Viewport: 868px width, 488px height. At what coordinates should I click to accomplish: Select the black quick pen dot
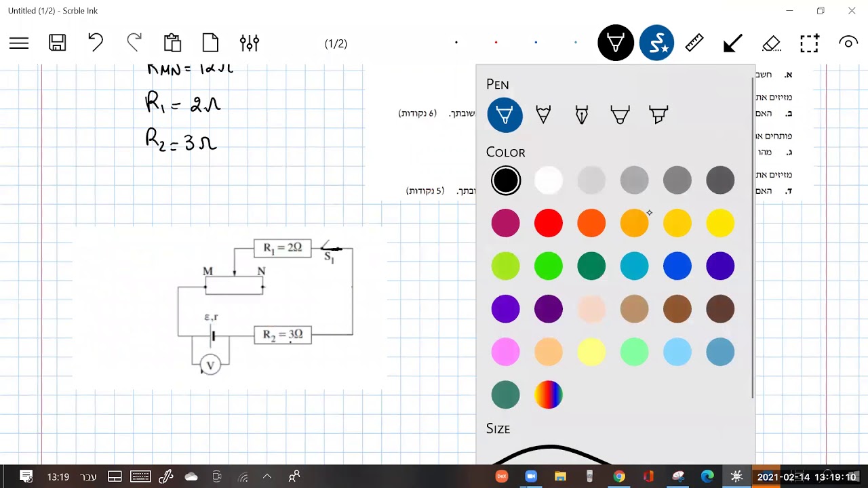coord(456,43)
